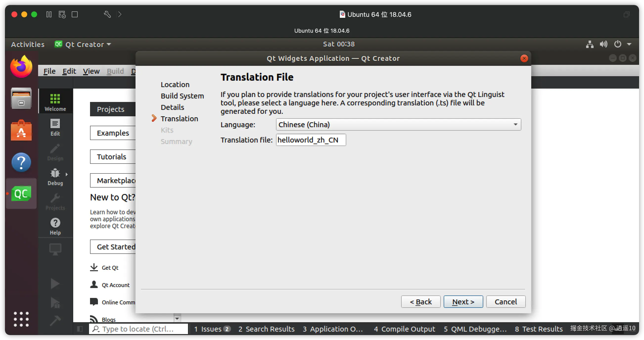Click the Cancel button

pos(506,301)
